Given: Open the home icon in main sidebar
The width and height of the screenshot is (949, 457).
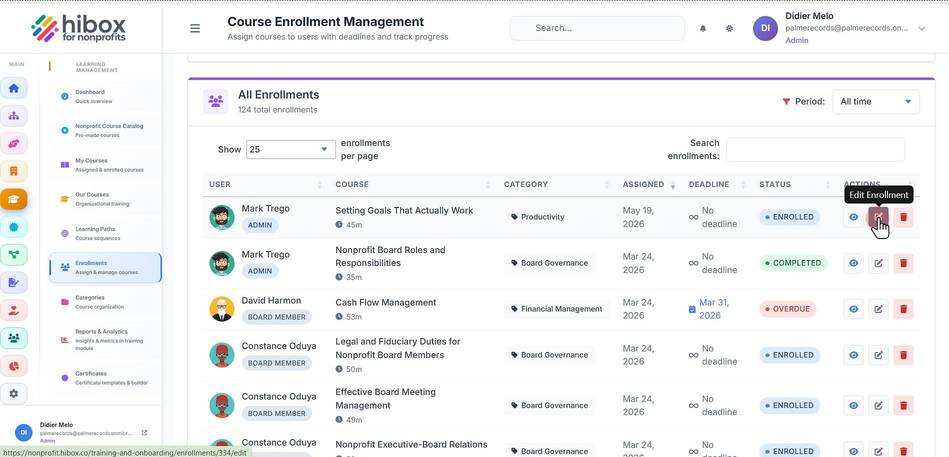Looking at the screenshot, I should pyautogui.click(x=14, y=88).
